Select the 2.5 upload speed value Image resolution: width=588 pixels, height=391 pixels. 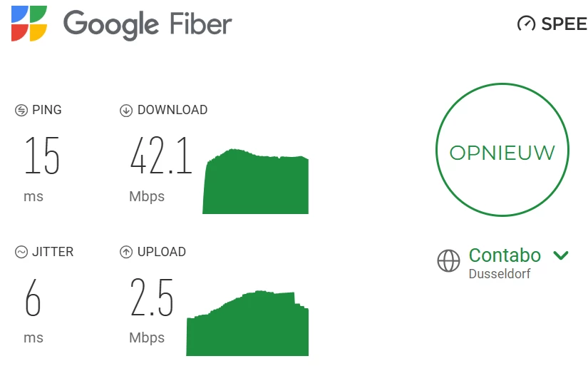pyautogui.click(x=152, y=298)
